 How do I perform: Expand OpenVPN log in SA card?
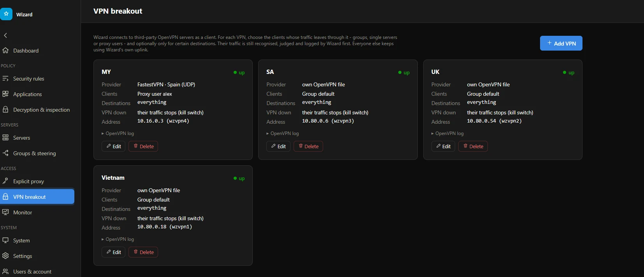coord(283,133)
